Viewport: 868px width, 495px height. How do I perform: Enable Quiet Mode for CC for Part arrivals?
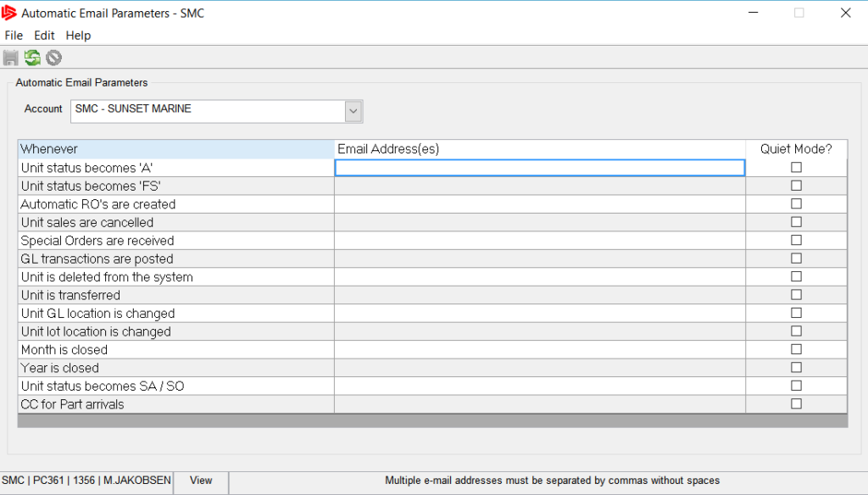tap(796, 403)
